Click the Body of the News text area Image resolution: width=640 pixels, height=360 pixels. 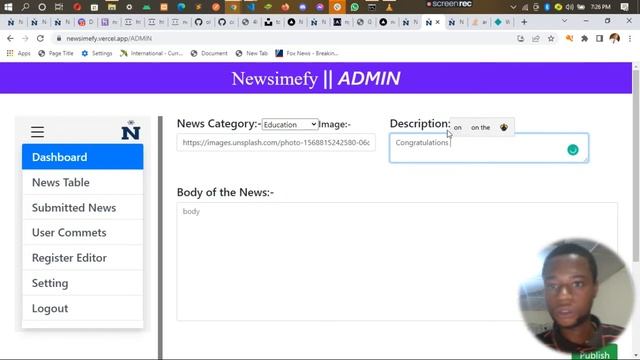(397, 261)
